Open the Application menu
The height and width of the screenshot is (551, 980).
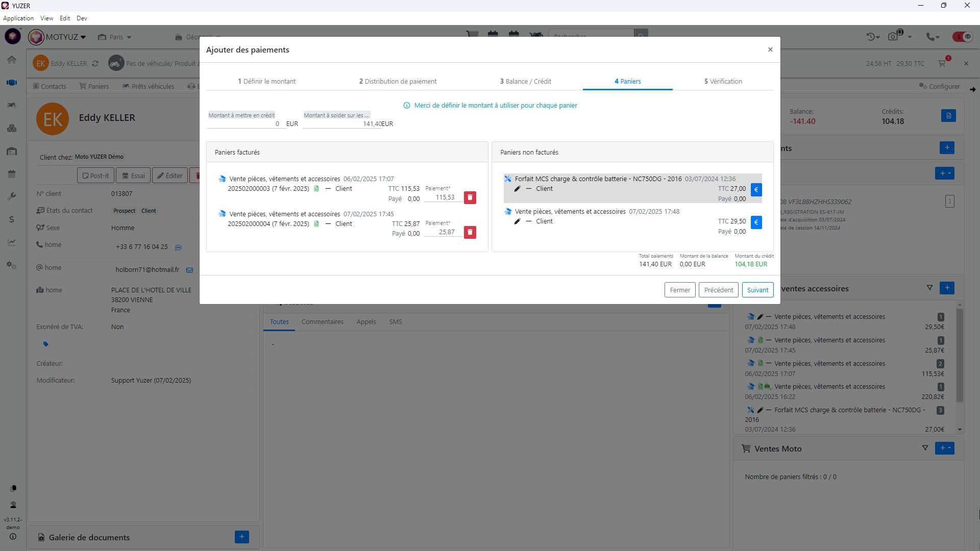(x=18, y=18)
